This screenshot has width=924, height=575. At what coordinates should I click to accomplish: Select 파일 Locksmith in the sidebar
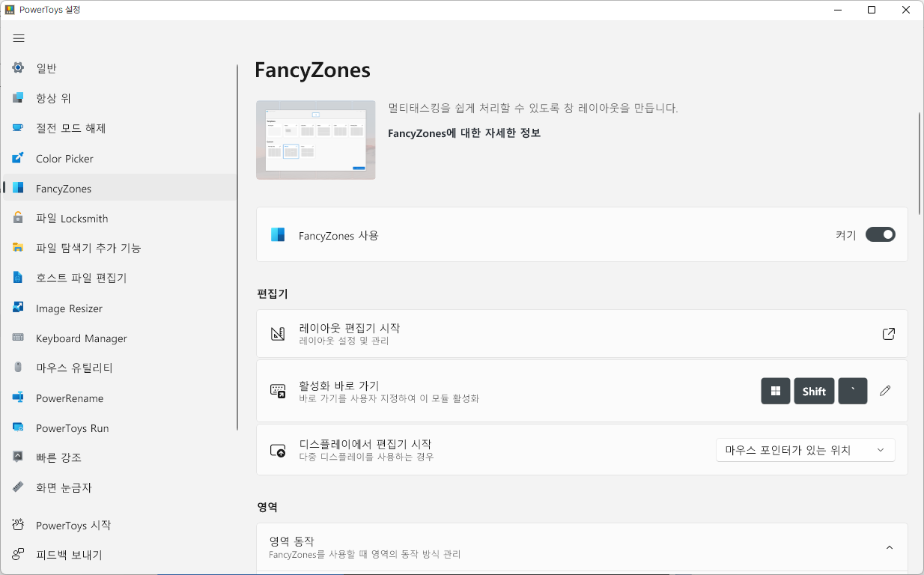120,218
